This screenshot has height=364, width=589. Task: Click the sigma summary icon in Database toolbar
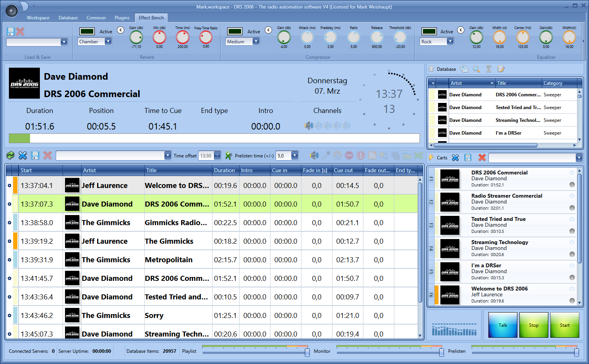pyautogui.click(x=489, y=69)
